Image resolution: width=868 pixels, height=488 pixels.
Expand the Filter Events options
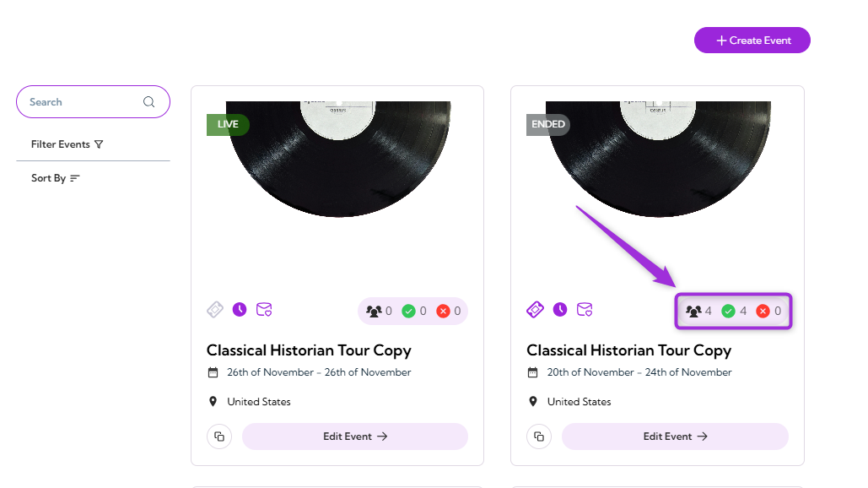(67, 144)
